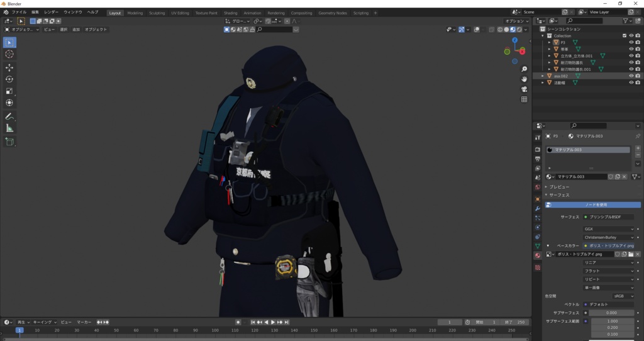The image size is (644, 341).
Task: Disable rendering for the Collection
Action: click(x=638, y=36)
